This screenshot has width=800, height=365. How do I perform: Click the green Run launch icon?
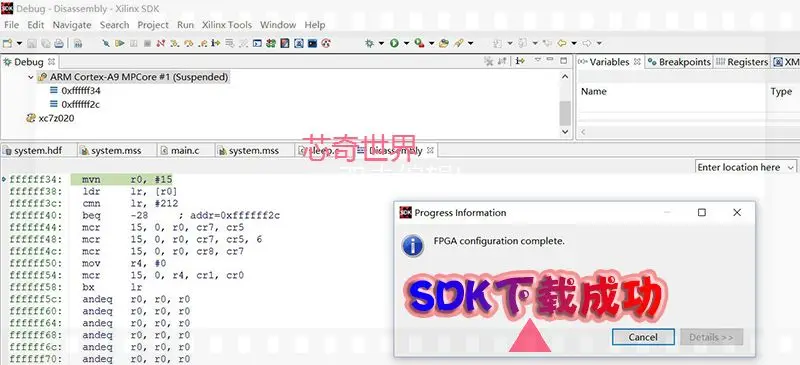(394, 43)
